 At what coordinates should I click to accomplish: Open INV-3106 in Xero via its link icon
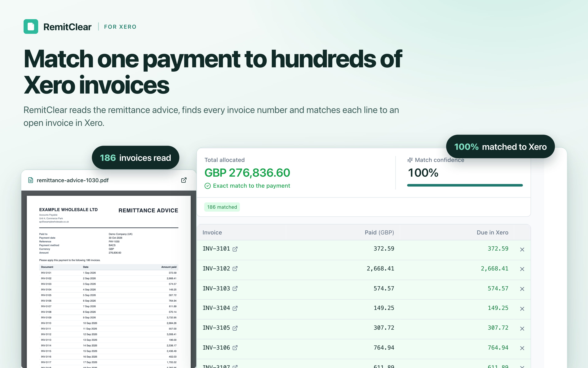coord(235,348)
